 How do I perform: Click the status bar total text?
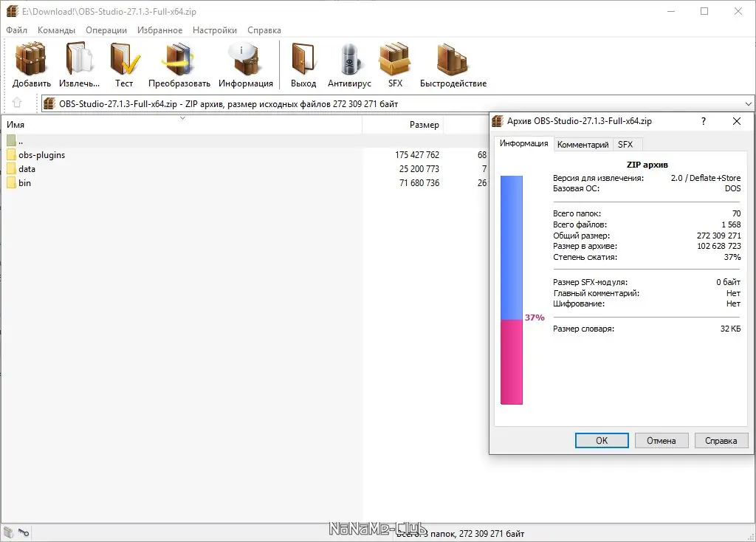click(460, 534)
